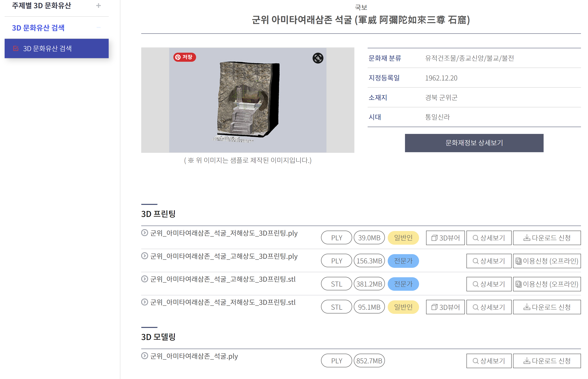Select the 주제별 3D 문화유산 menu heading
The width and height of the screenshot is (588, 379).
pos(42,5)
